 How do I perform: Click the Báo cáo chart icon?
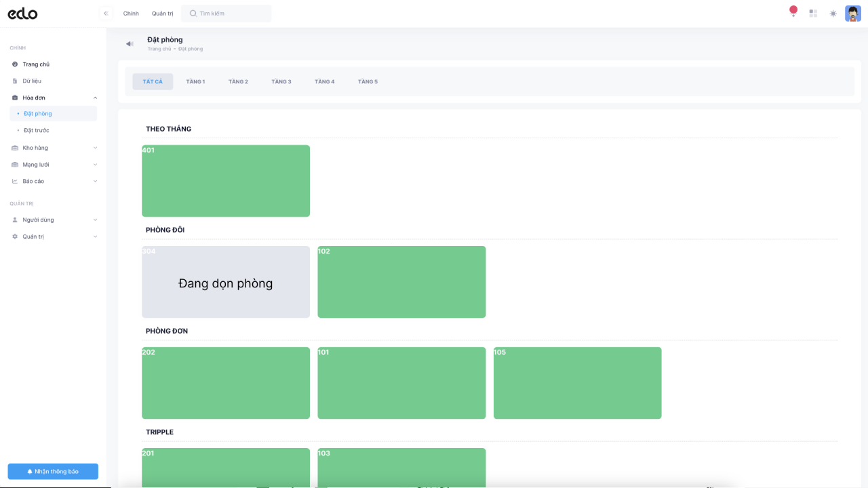tap(15, 181)
